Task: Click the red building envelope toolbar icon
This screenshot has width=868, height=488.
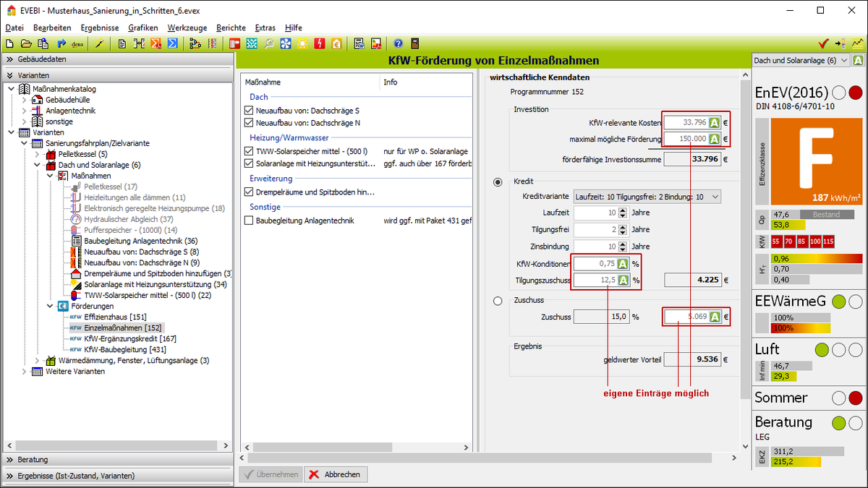Action: tap(235, 43)
